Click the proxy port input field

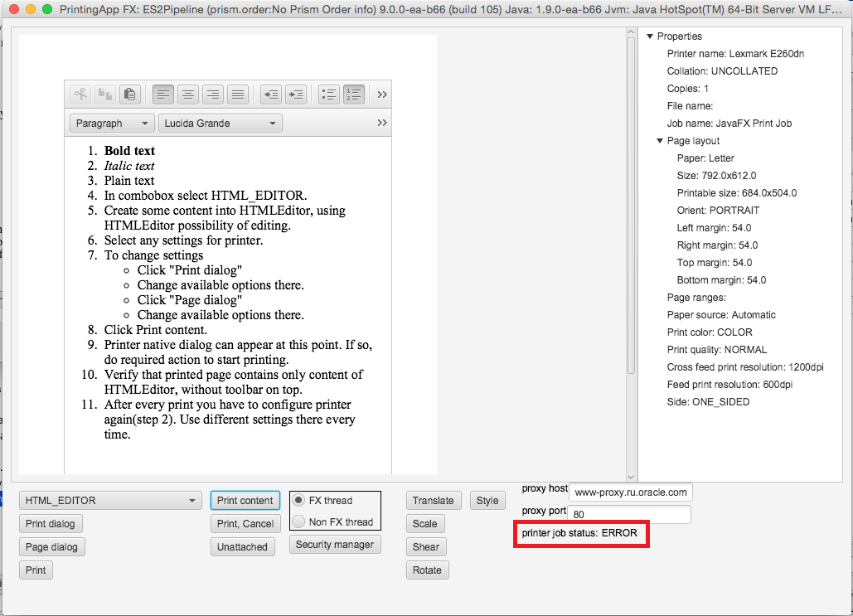629,514
